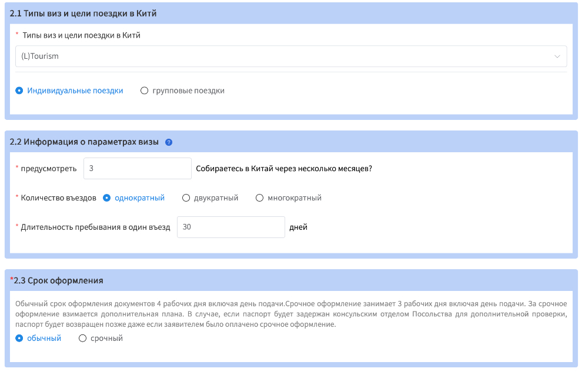Click the 2.1 Типы виз section header
The width and height of the screenshot is (588, 375).
point(83,13)
